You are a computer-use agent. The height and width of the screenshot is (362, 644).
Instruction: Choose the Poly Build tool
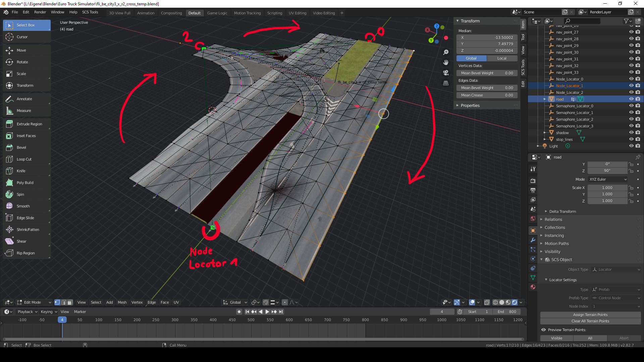27,183
